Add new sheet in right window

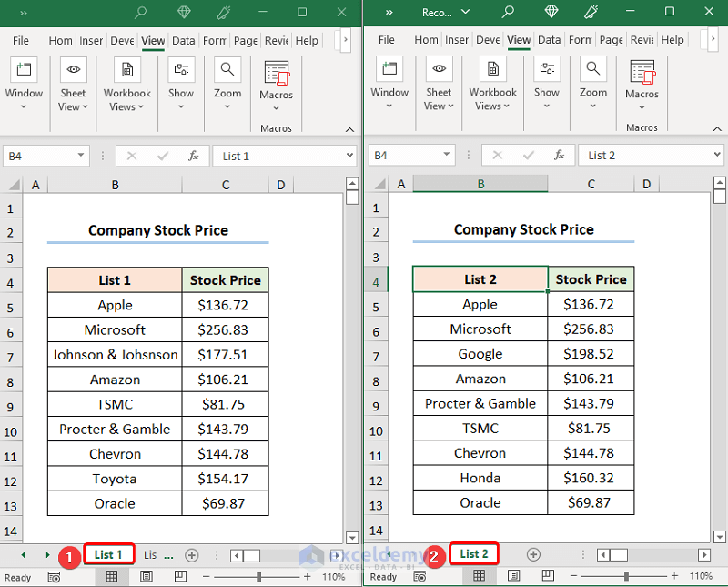[x=533, y=554]
